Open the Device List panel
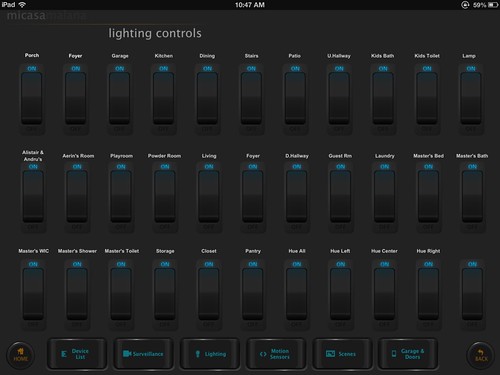Screen dimensions: 500x375 tap(77, 354)
